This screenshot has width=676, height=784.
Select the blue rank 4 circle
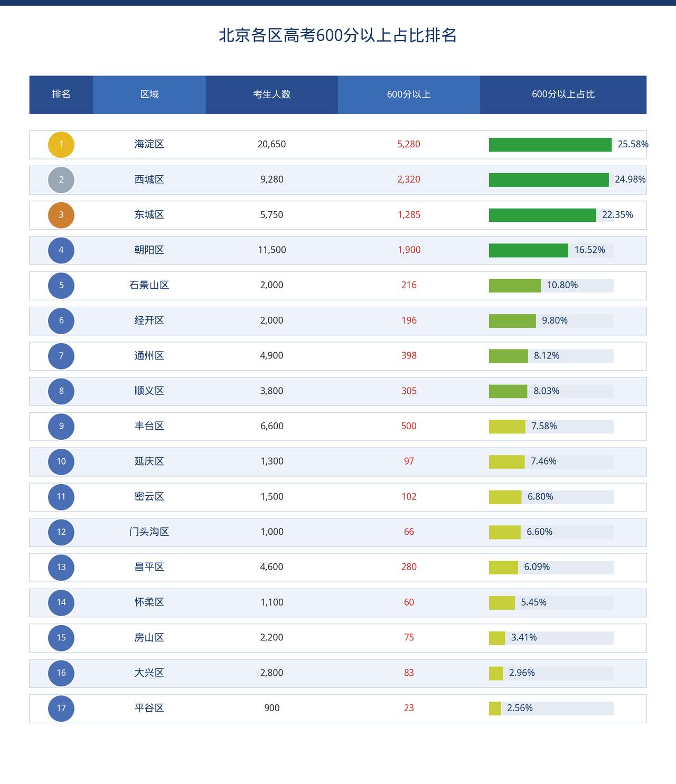click(x=61, y=250)
